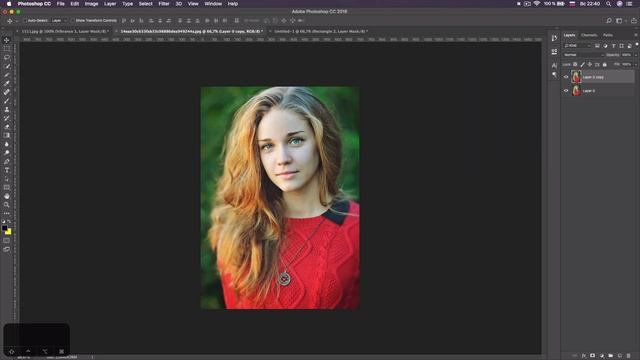Screen dimensions: 640x360
Task: Select the Blur tool
Action: 7,144
